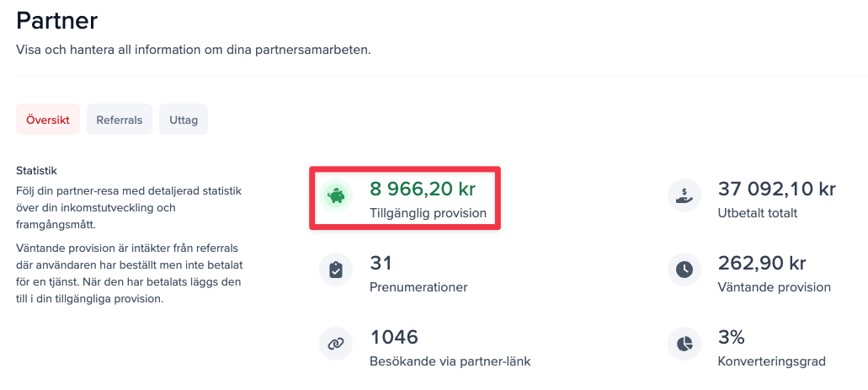Click the chain link icon

tap(336, 344)
